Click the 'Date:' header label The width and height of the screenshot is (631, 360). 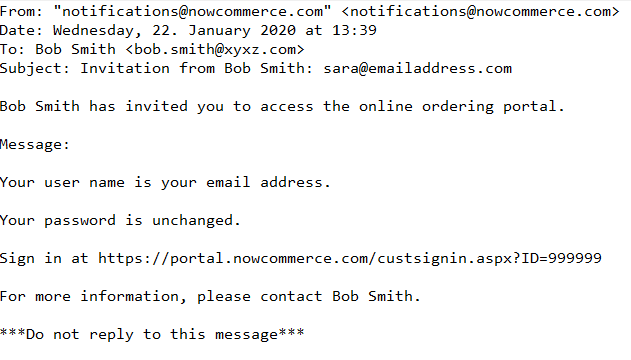(x=21, y=31)
